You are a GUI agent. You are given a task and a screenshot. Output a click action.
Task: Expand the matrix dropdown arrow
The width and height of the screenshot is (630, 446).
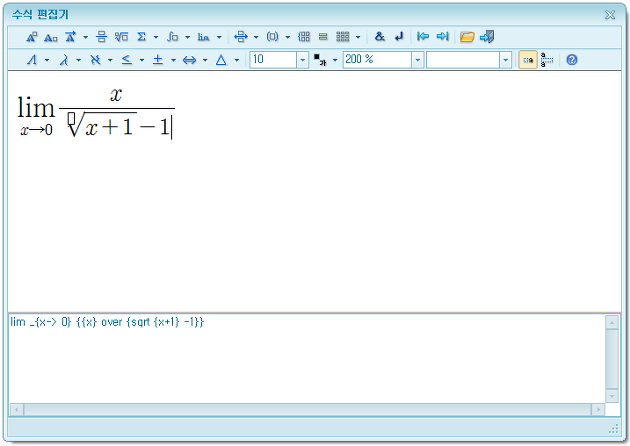point(358,37)
